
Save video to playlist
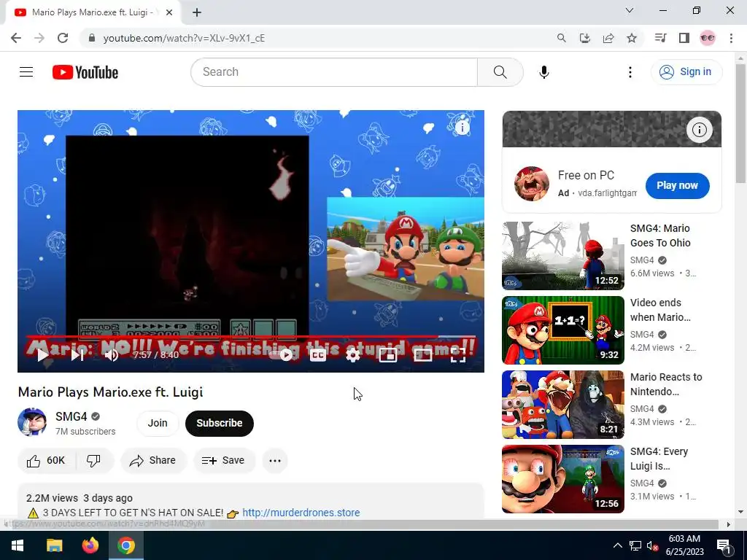pyautogui.click(x=223, y=461)
